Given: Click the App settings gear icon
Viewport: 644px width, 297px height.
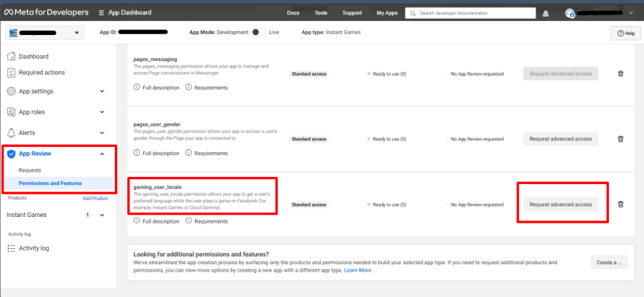Looking at the screenshot, I should pos(12,91).
